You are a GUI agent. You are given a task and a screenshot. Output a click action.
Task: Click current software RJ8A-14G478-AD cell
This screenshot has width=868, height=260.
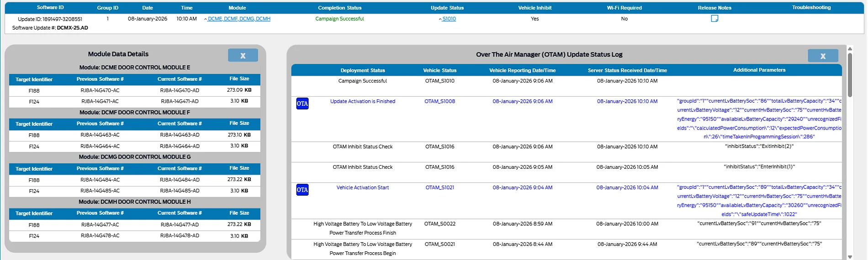click(180, 236)
